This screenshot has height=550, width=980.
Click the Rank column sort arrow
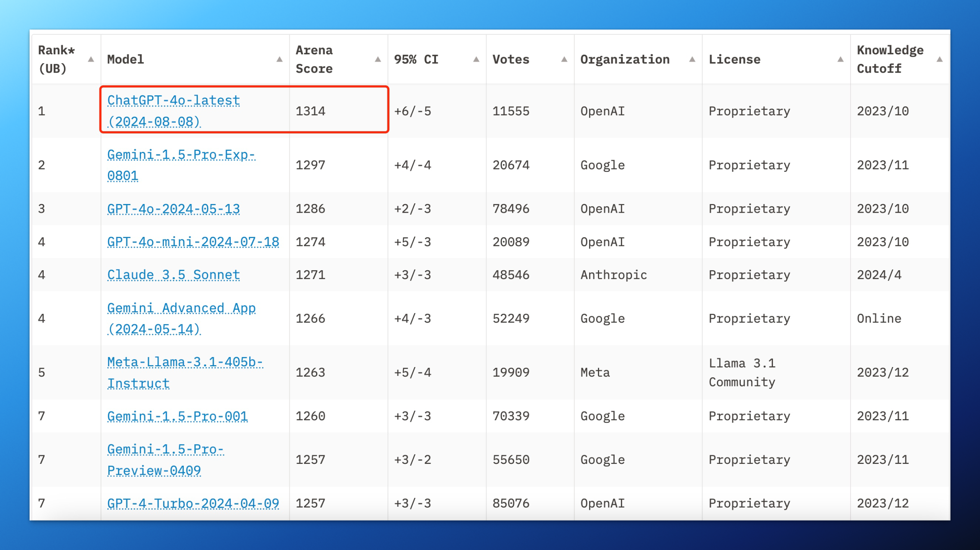tap(91, 59)
